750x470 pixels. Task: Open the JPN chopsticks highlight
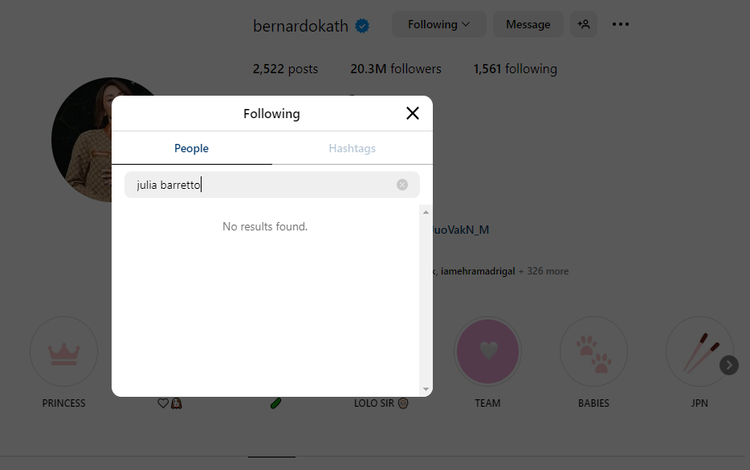[697, 352]
